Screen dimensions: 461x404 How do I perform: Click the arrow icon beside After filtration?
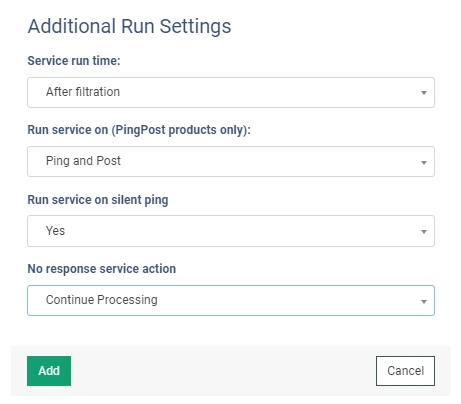[424, 93]
